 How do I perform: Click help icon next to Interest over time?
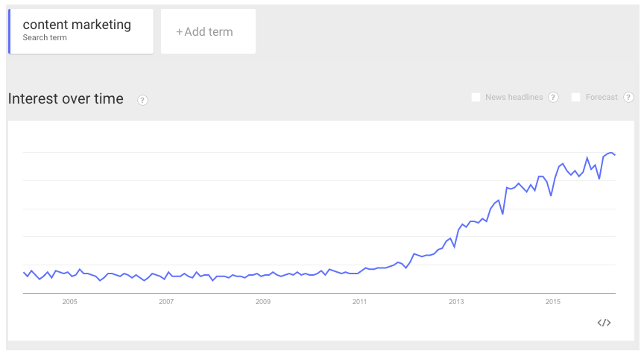pyautogui.click(x=142, y=100)
